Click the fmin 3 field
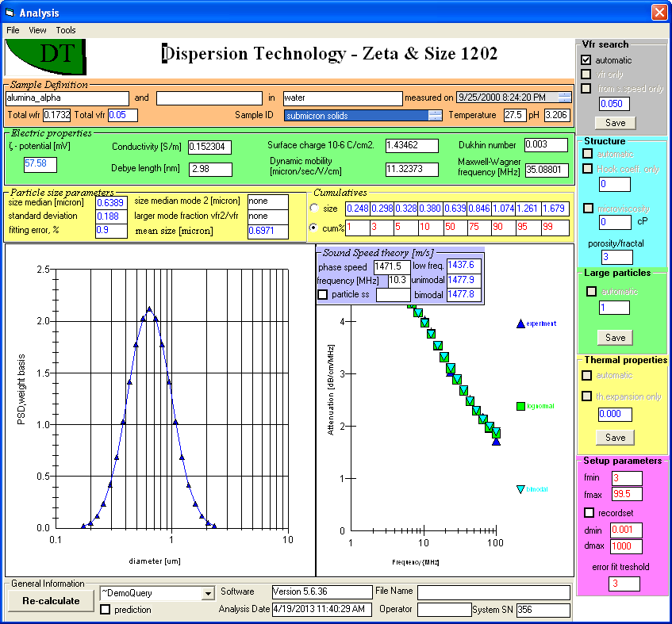Viewport: 672px width, 624px height. pos(627,478)
